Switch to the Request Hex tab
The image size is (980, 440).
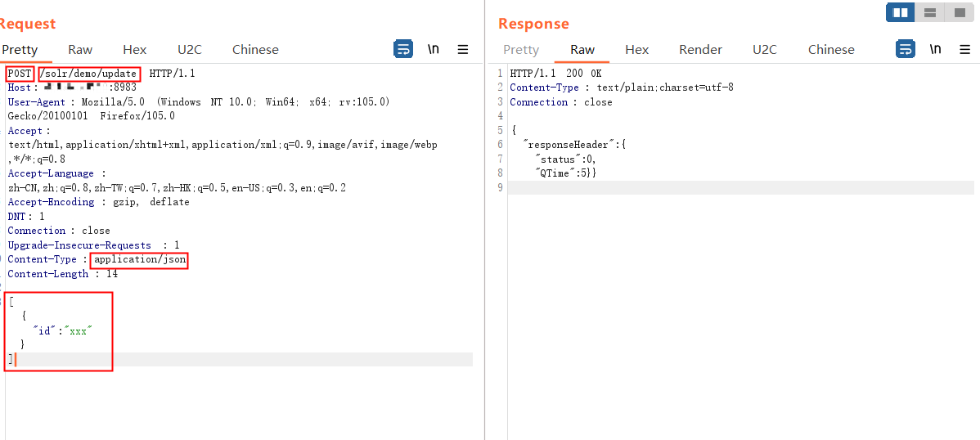135,49
